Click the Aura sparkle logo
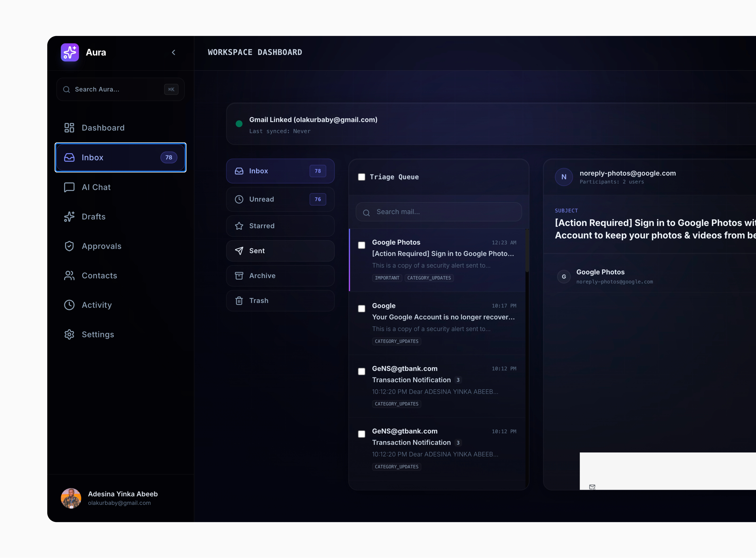The image size is (756, 558). tap(70, 52)
